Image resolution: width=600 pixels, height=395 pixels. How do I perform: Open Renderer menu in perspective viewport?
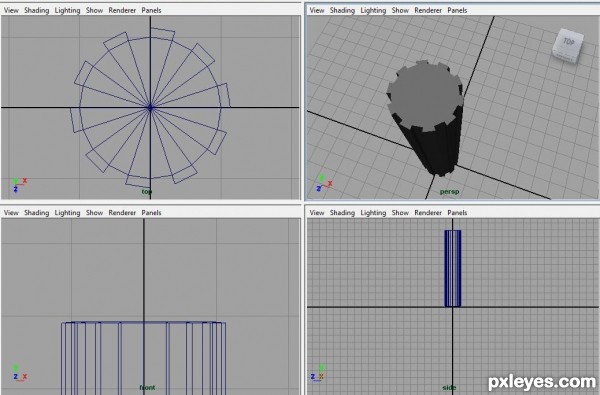click(x=428, y=10)
